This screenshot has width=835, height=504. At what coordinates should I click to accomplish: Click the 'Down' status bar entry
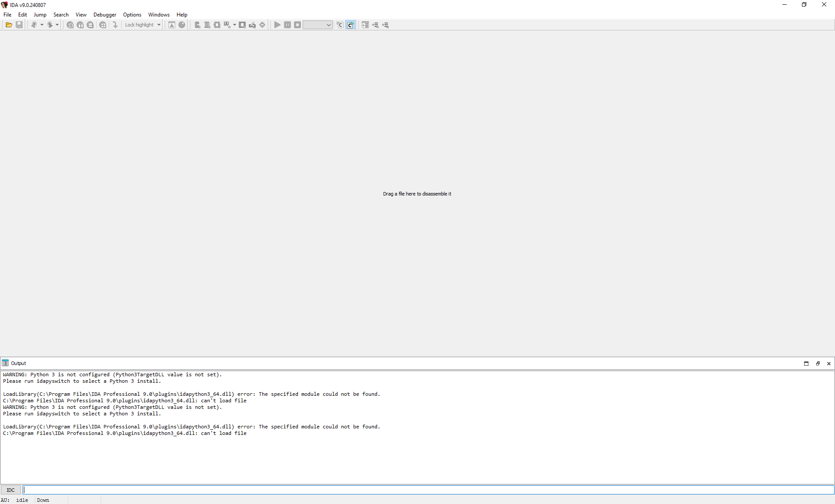point(43,500)
